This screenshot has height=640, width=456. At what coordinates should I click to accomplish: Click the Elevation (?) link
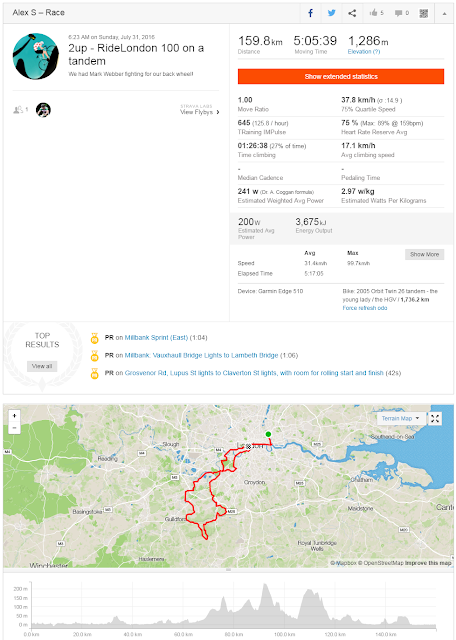[x=364, y=51]
